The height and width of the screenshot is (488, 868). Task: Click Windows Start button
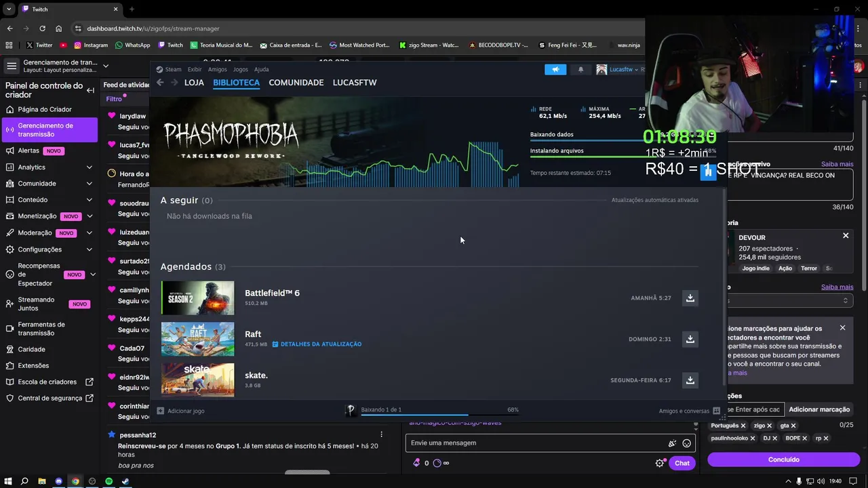coord(7,481)
